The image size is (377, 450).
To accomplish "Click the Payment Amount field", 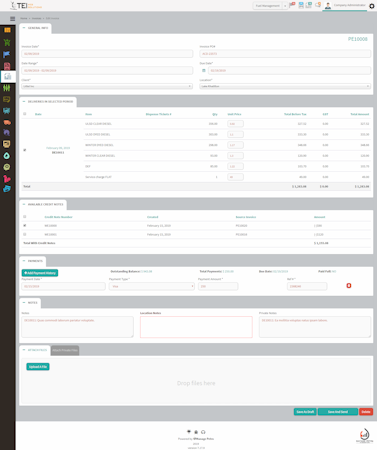I will tap(218, 286).
